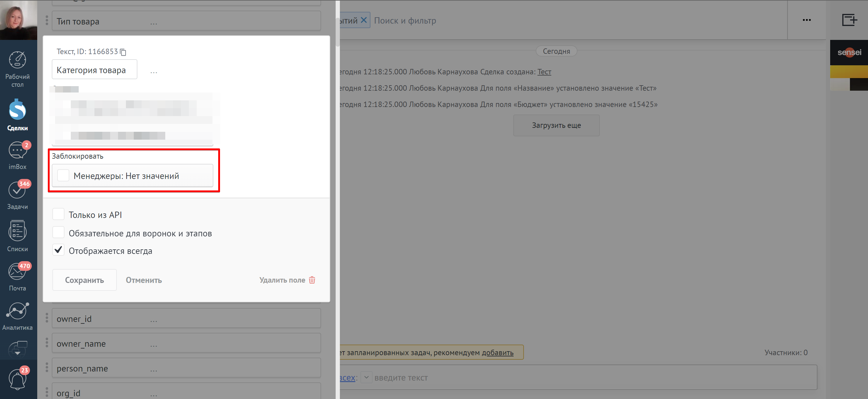This screenshot has height=399, width=868.
Task: Open the recipient dropdown arrow in the chat input
Action: 366,377
